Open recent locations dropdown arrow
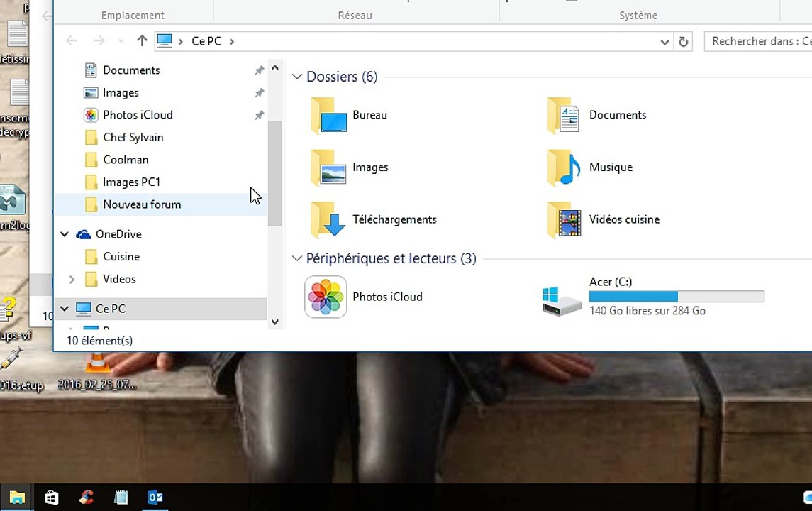Image resolution: width=812 pixels, height=511 pixels. tap(121, 41)
